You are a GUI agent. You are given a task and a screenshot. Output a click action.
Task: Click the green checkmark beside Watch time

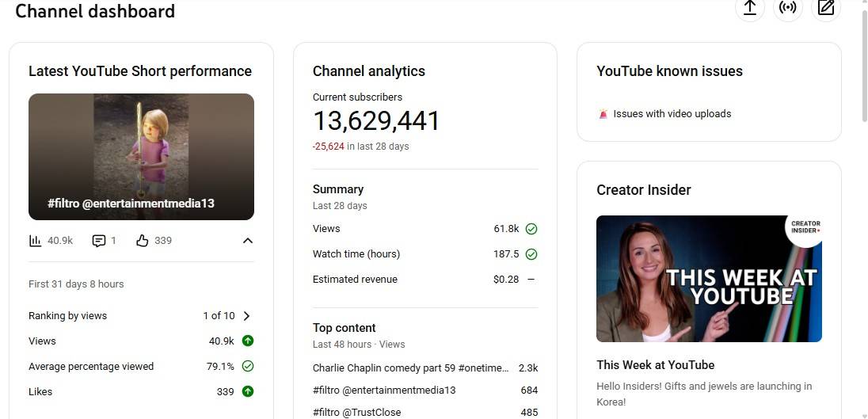pos(531,254)
